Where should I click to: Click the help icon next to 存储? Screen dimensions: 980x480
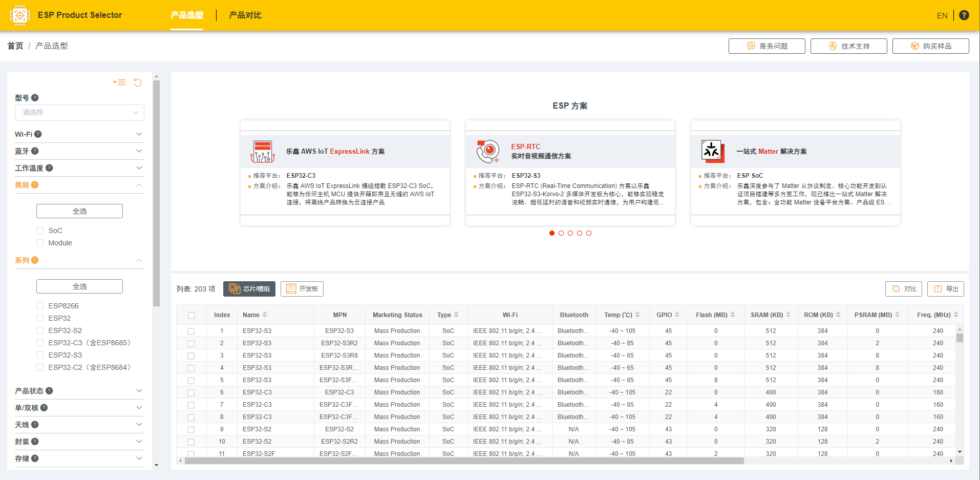click(x=35, y=458)
